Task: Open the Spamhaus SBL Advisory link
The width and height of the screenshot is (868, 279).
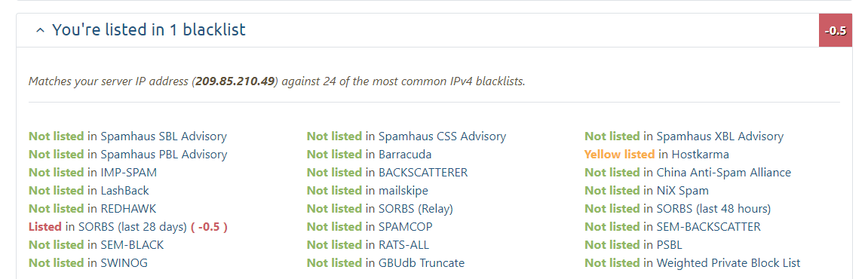Action: tap(164, 136)
